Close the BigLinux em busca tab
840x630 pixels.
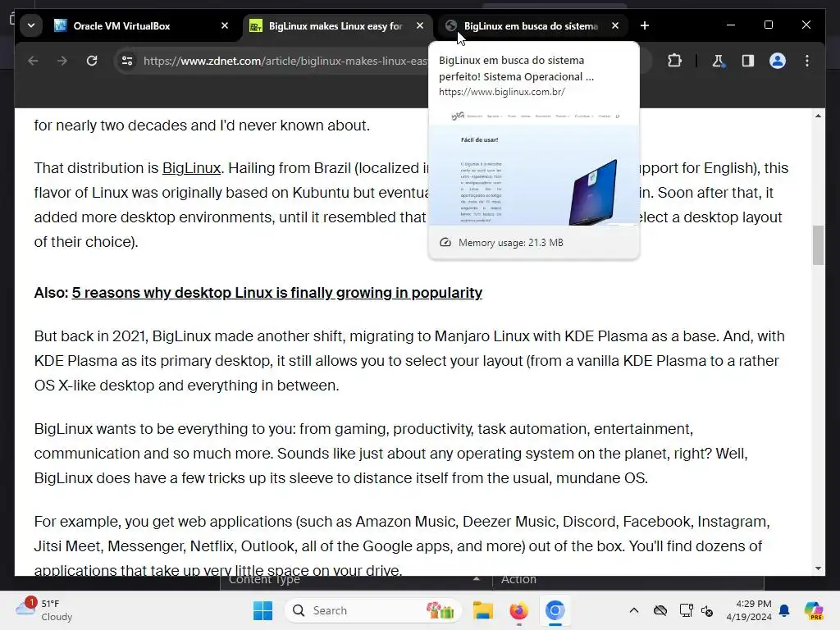click(x=615, y=25)
